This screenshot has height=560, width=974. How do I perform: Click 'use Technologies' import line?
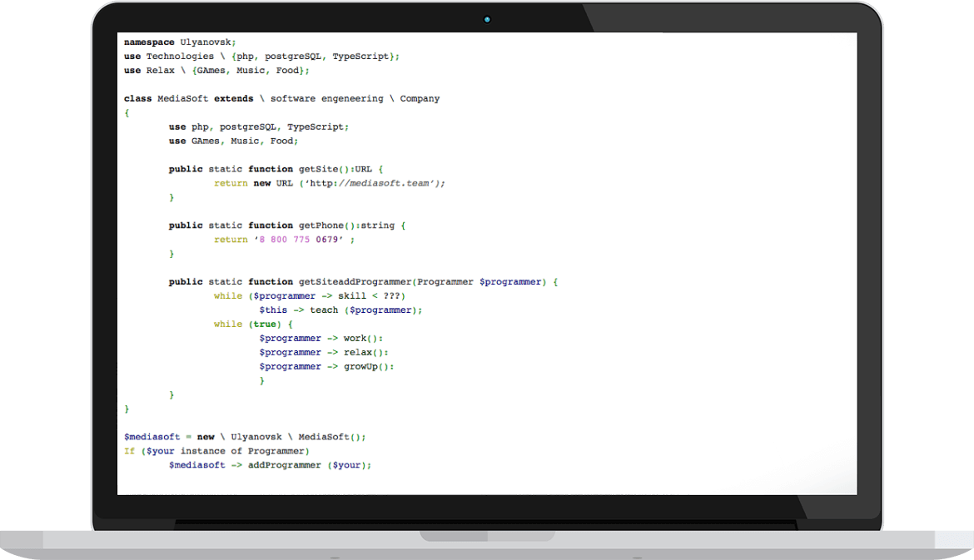[x=261, y=57]
